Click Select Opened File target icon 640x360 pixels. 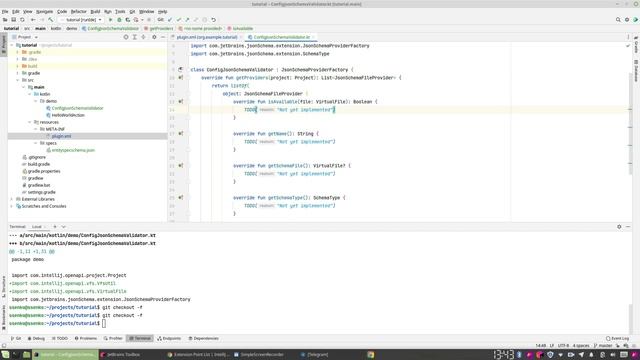click(126, 37)
